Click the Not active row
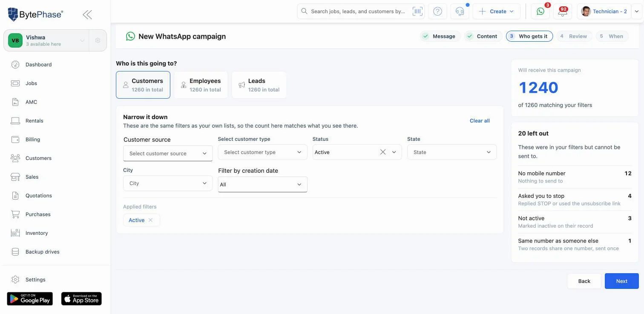The height and width of the screenshot is (314, 644). [x=575, y=222]
